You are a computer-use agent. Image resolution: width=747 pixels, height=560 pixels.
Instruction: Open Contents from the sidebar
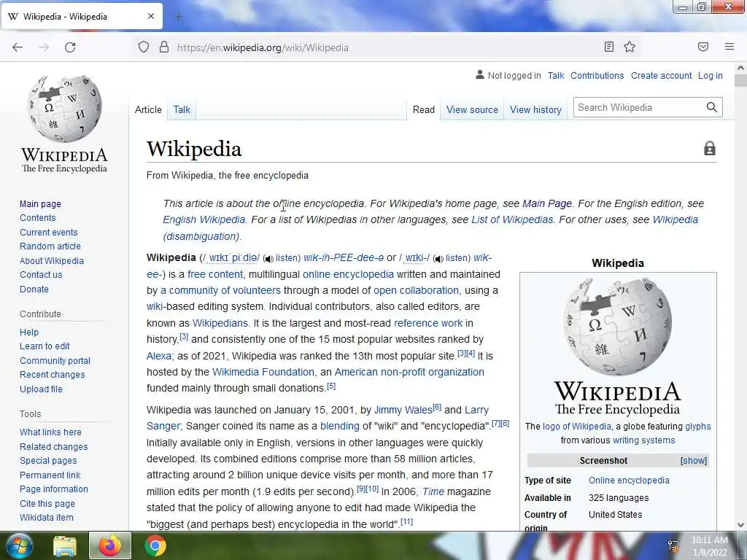coord(38,217)
